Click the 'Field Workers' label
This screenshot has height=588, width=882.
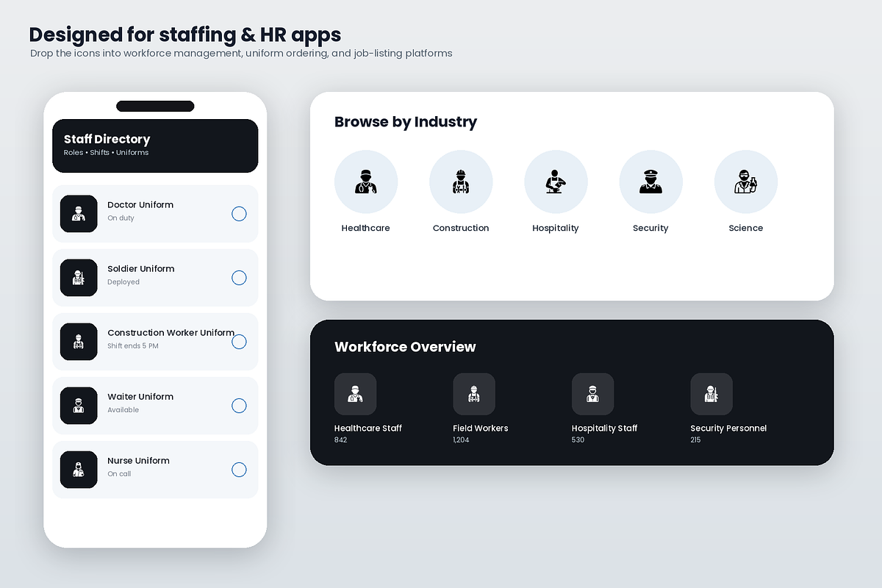481,429
